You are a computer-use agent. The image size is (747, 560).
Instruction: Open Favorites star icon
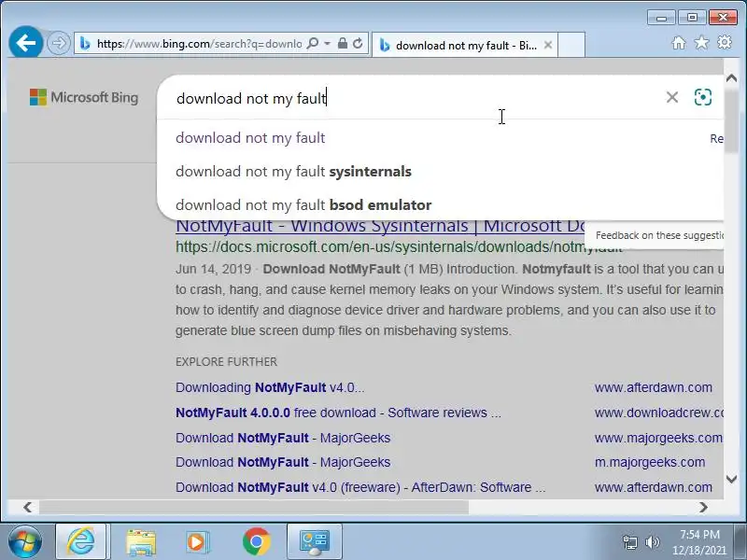[701, 43]
